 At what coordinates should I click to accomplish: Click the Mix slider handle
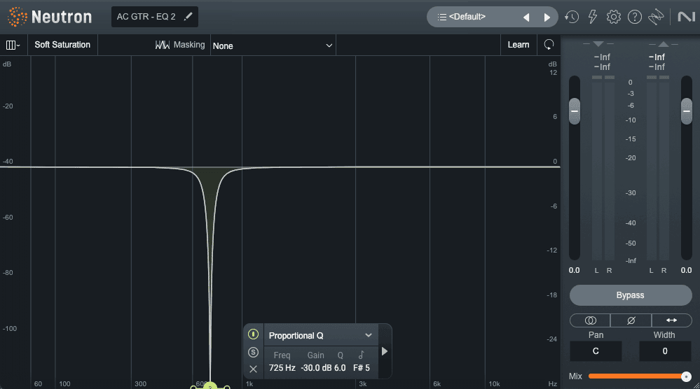tap(686, 376)
